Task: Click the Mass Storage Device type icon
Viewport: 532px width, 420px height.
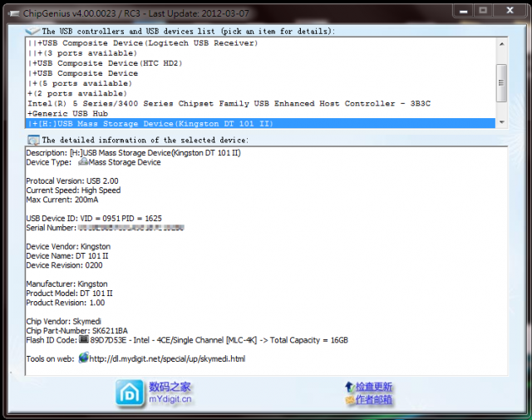Action: tap(83, 162)
